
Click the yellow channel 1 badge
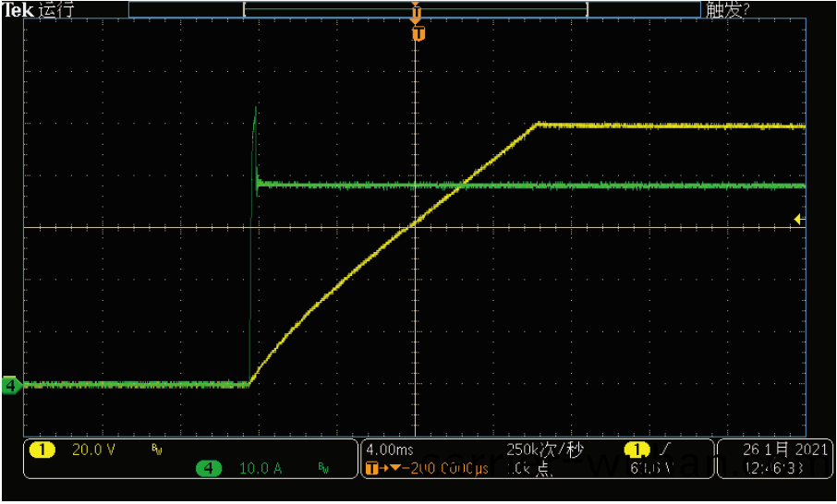tap(42, 450)
